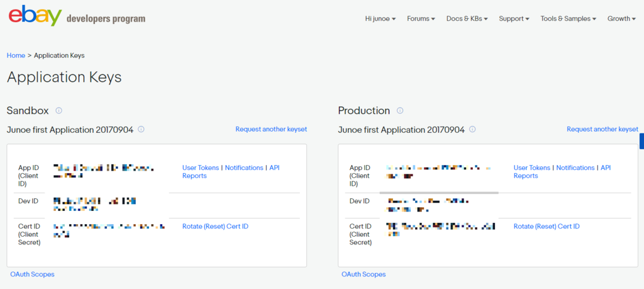This screenshot has width=644, height=289.
Task: Click info icon beside Production Junoe first Application
Action: 472,129
